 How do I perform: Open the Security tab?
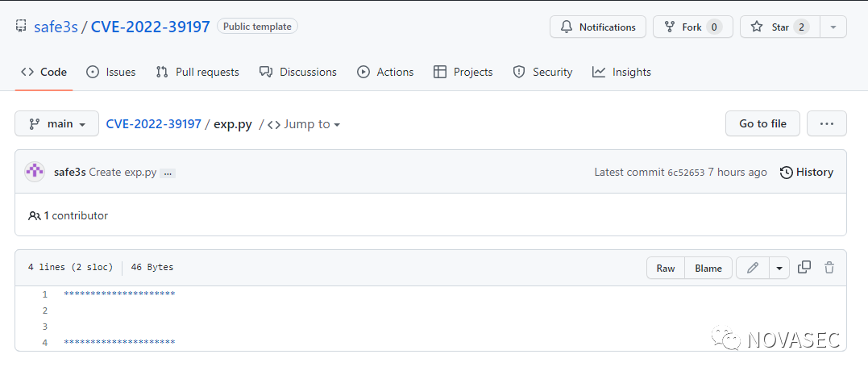coord(542,72)
